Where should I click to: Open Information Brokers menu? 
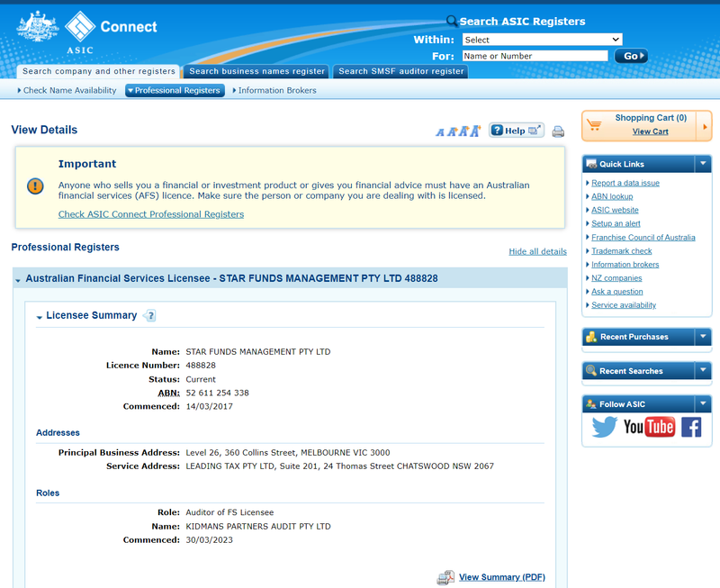[274, 91]
